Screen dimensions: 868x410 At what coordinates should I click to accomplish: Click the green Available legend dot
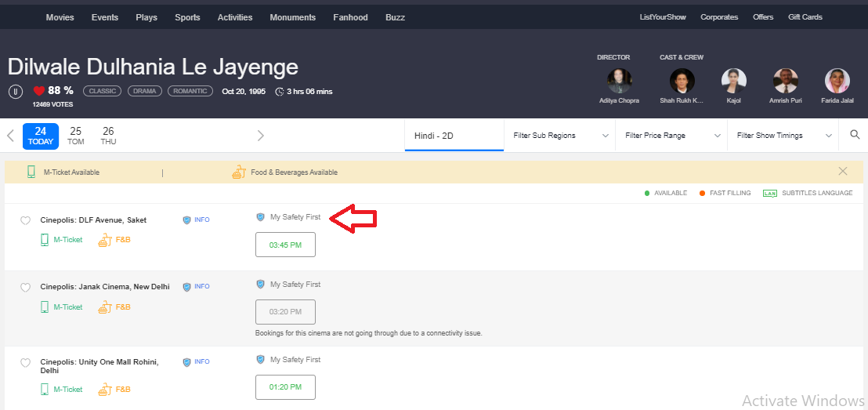pyautogui.click(x=647, y=193)
